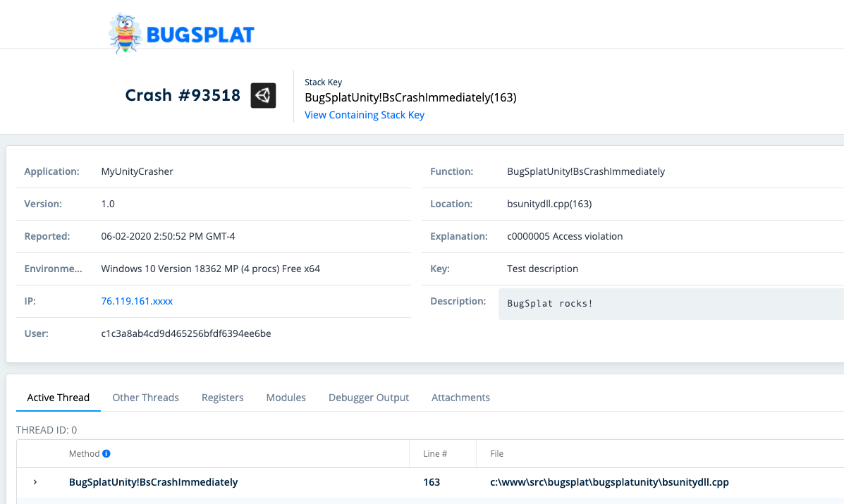
Task: Open View Containing Stack Key link
Action: (365, 115)
